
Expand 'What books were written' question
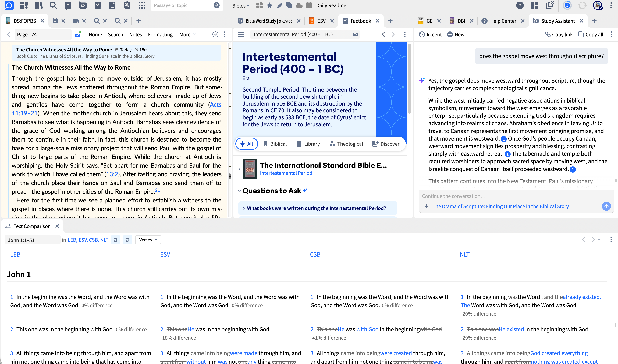point(317,208)
